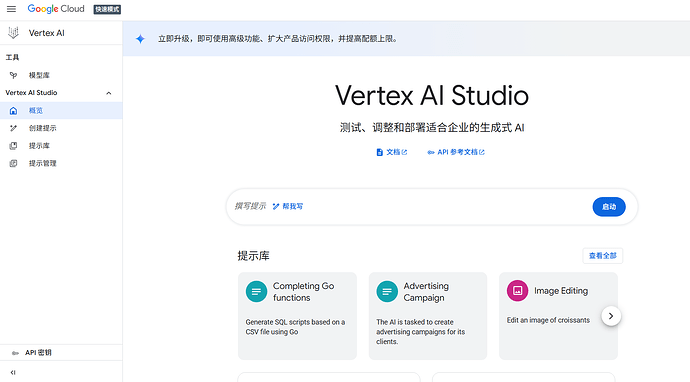Show next prompt cards with the arrow
This screenshot has width=690, height=382.
(611, 316)
